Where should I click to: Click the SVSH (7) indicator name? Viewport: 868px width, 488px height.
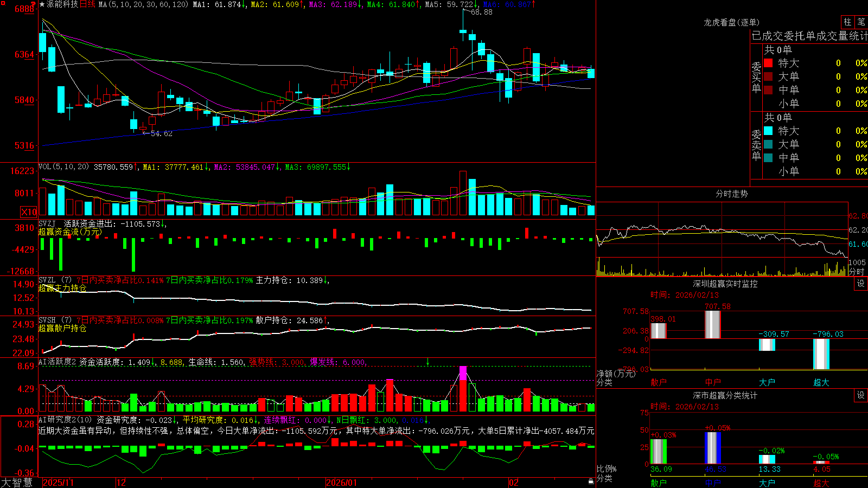pos(55,320)
